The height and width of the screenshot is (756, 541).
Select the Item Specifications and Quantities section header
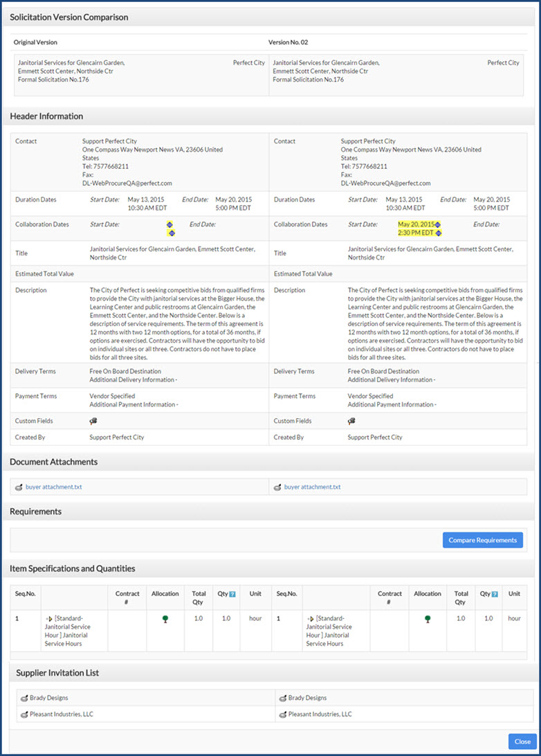[x=73, y=568]
